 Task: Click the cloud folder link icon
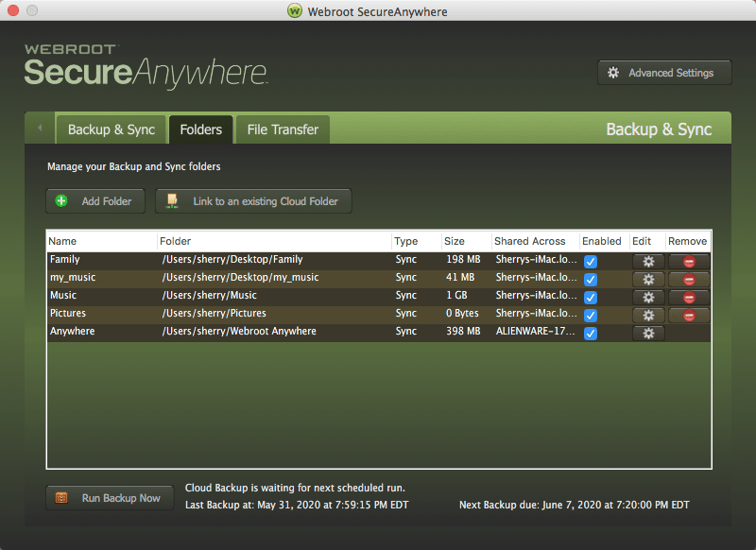point(172,200)
